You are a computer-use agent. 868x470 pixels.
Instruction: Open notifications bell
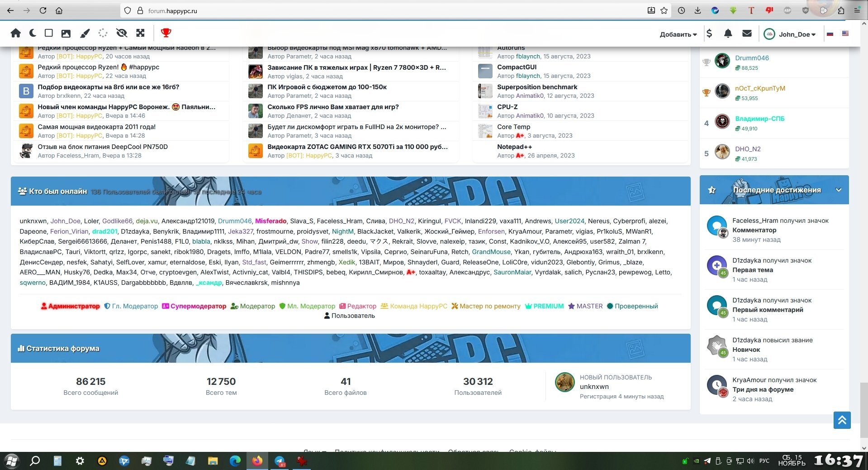point(728,34)
